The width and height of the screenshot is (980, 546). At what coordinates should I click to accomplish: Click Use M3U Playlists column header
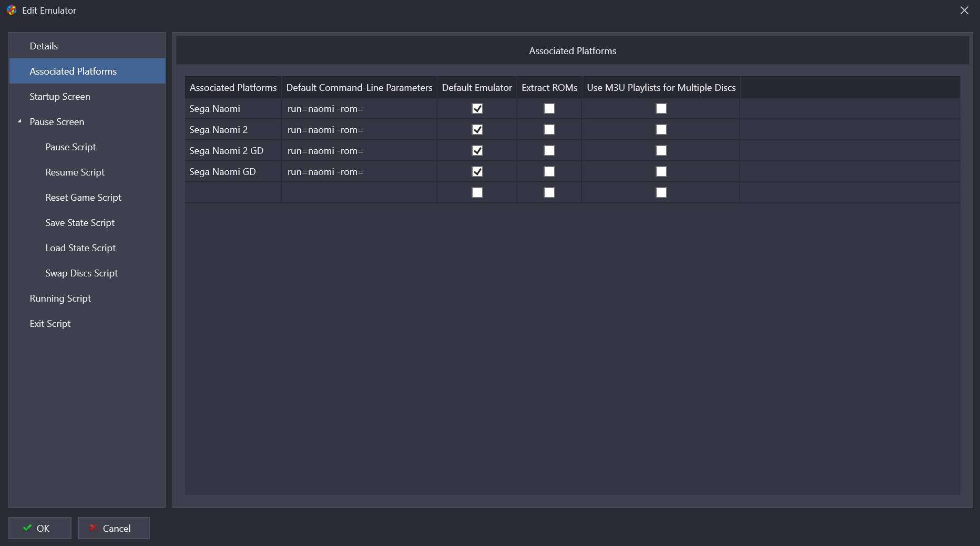pyautogui.click(x=661, y=87)
